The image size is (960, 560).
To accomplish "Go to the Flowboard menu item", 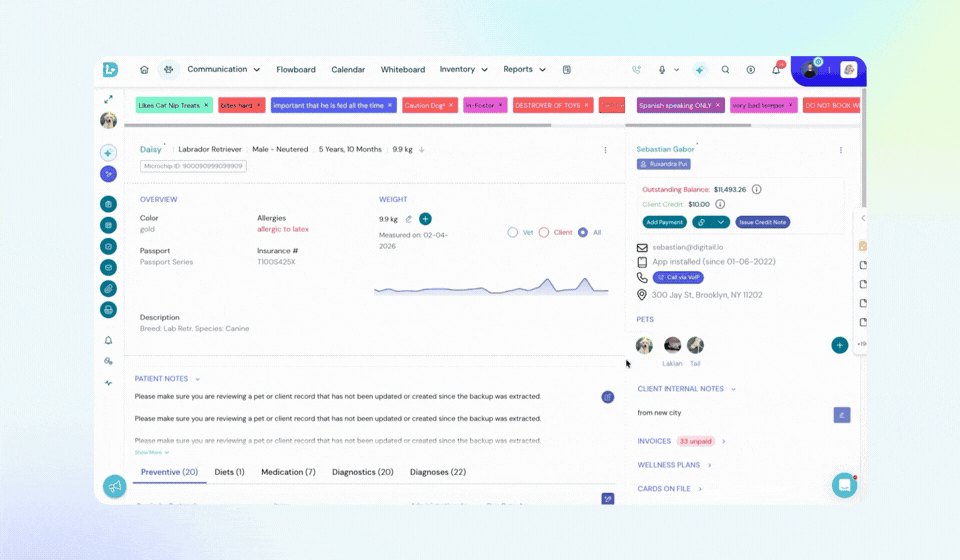I will click(x=296, y=70).
